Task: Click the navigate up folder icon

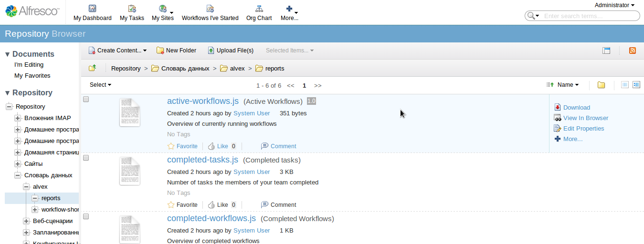Action: 93,68
